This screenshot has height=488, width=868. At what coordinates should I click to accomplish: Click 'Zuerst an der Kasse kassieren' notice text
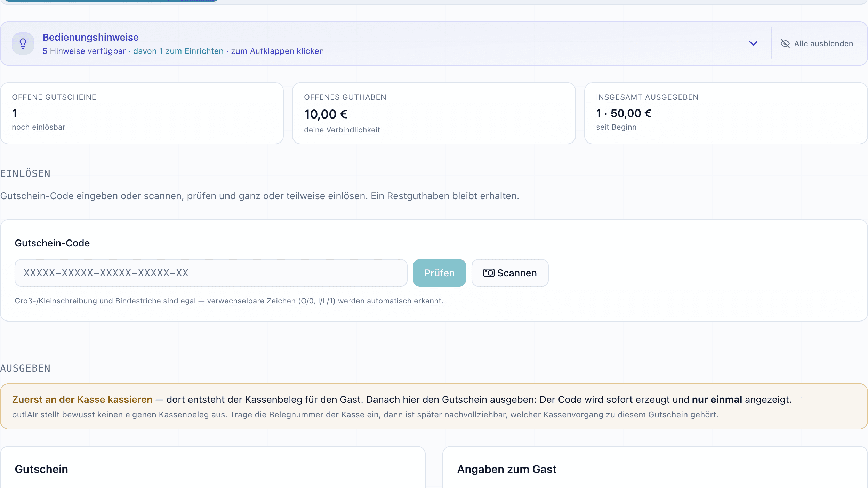(82, 400)
